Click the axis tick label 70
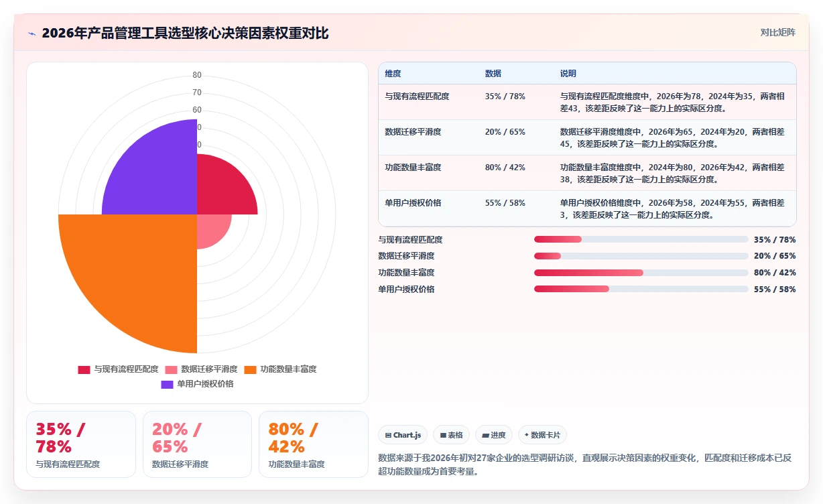The image size is (823, 504). (x=197, y=92)
